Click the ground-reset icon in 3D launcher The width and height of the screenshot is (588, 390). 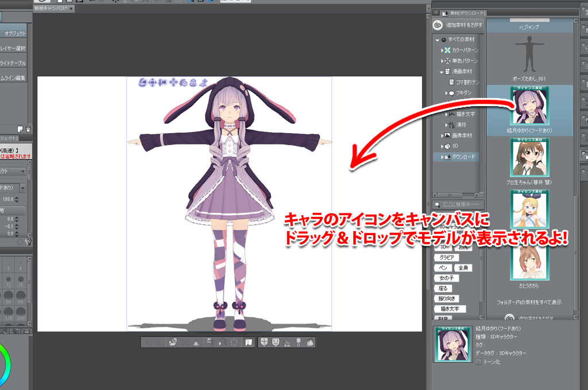[x=197, y=342]
